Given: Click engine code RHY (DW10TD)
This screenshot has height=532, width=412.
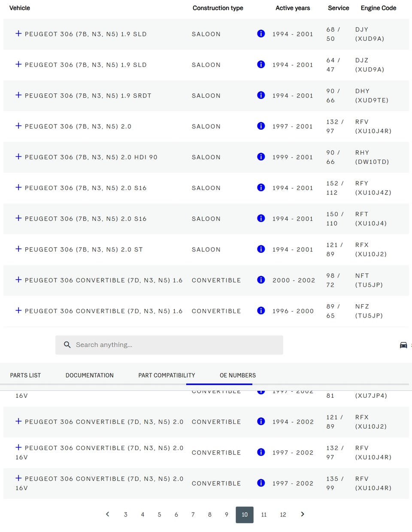Looking at the screenshot, I should tap(372, 157).
